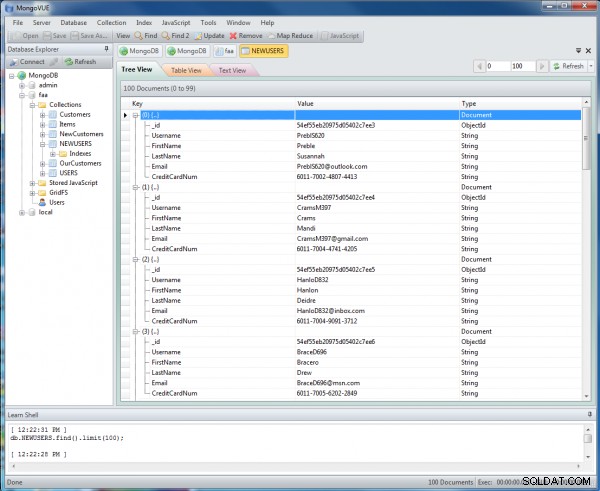Click the Map Reduce toolbar button

290,36
